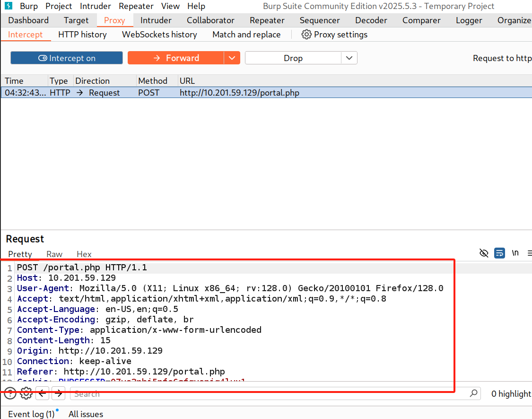Click the 0 highlights label

[511, 393]
